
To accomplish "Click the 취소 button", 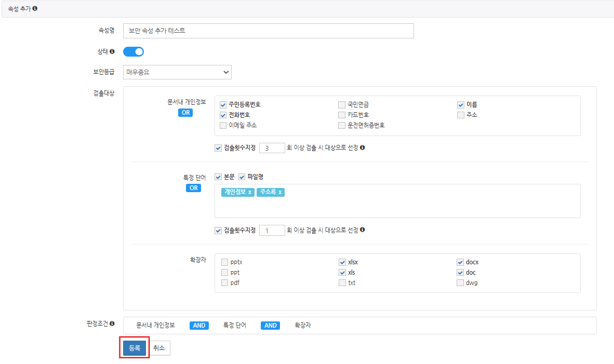I will (159, 348).
